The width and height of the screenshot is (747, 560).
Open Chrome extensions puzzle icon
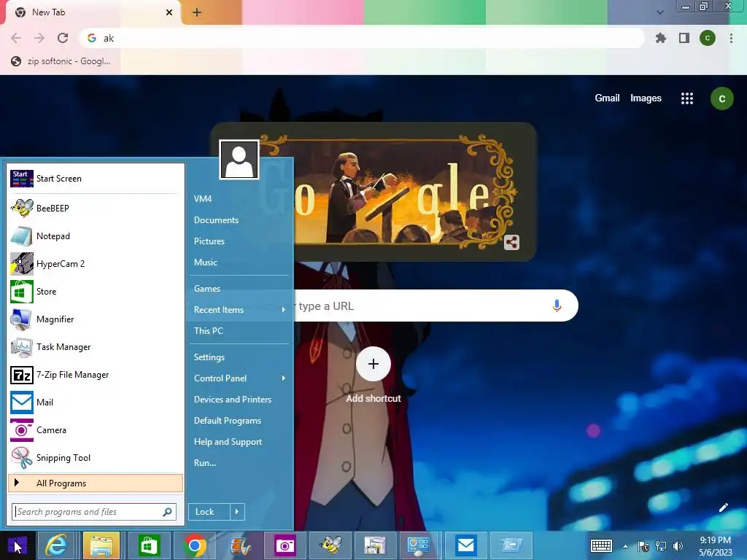click(x=661, y=38)
